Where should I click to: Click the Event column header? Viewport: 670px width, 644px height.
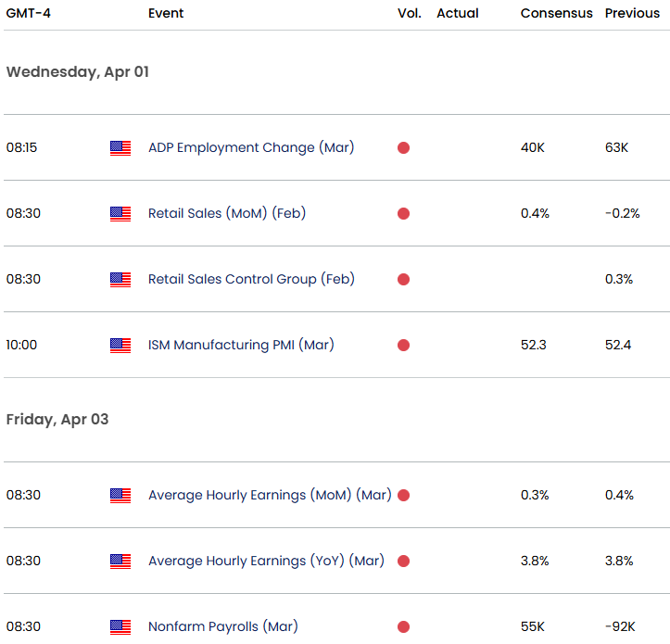166,13
